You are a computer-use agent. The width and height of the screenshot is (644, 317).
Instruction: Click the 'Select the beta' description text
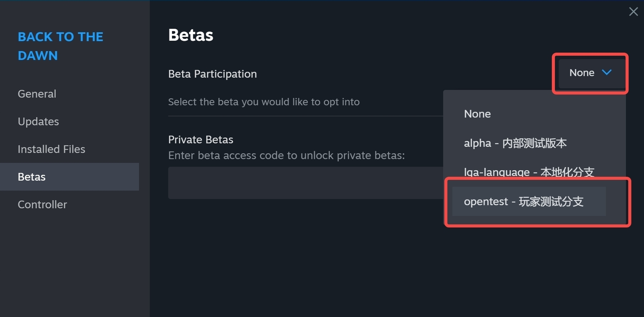[x=264, y=102]
